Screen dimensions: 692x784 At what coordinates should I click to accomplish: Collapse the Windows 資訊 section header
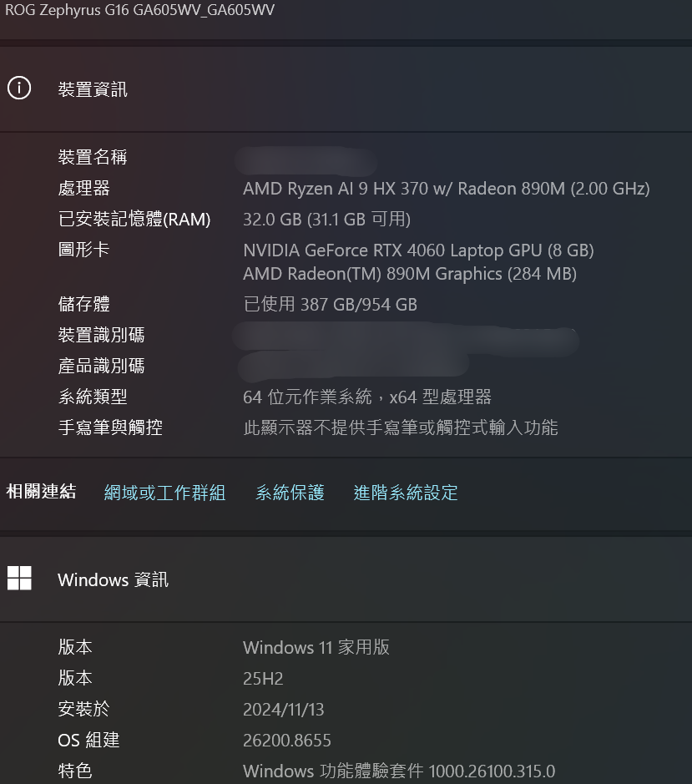(x=346, y=579)
